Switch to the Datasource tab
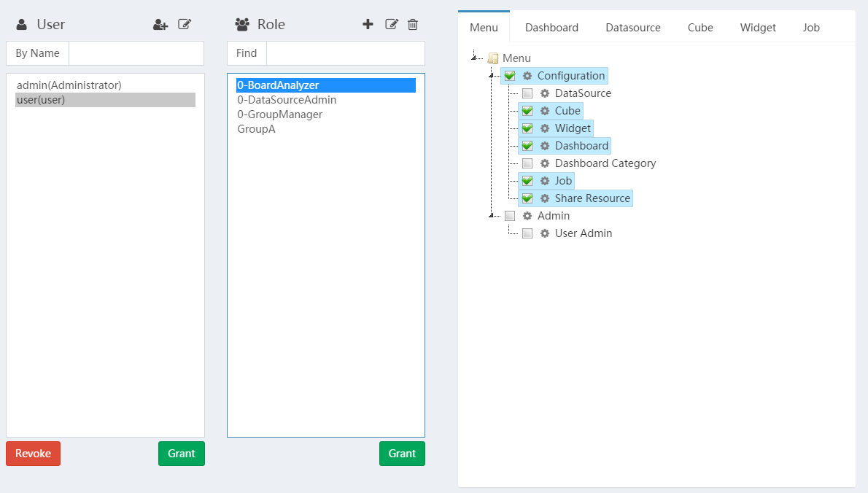The width and height of the screenshot is (868, 493). click(632, 28)
